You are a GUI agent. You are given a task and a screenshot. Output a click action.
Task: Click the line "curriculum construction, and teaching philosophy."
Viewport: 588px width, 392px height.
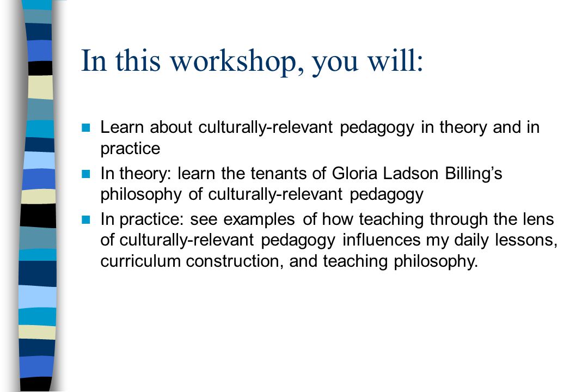289,261
